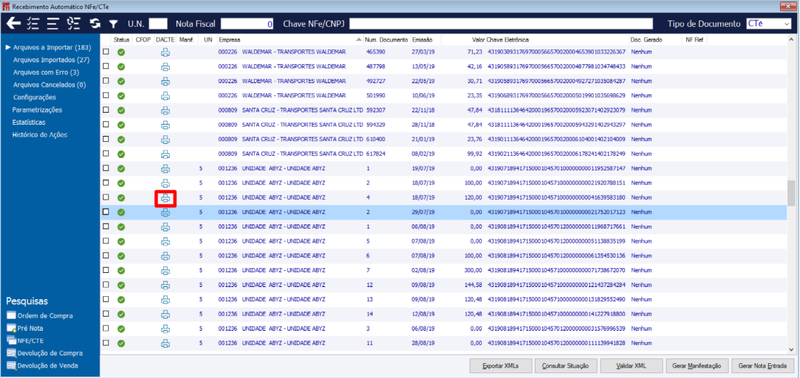Open Arquivos Cancelados (0) in sidebar
The image size is (800, 378).
click(x=49, y=85)
